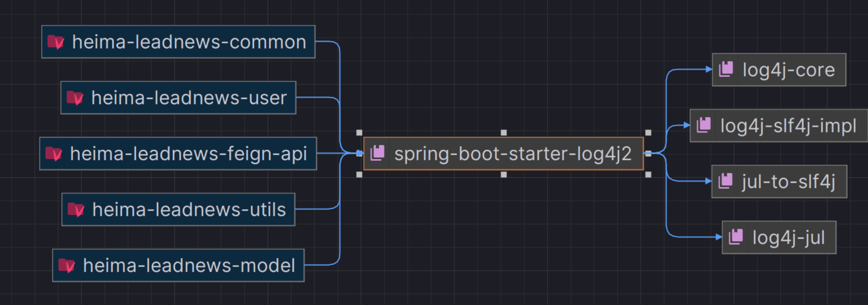
Task: Select the heima-leadnews-user label text
Action: point(189,98)
